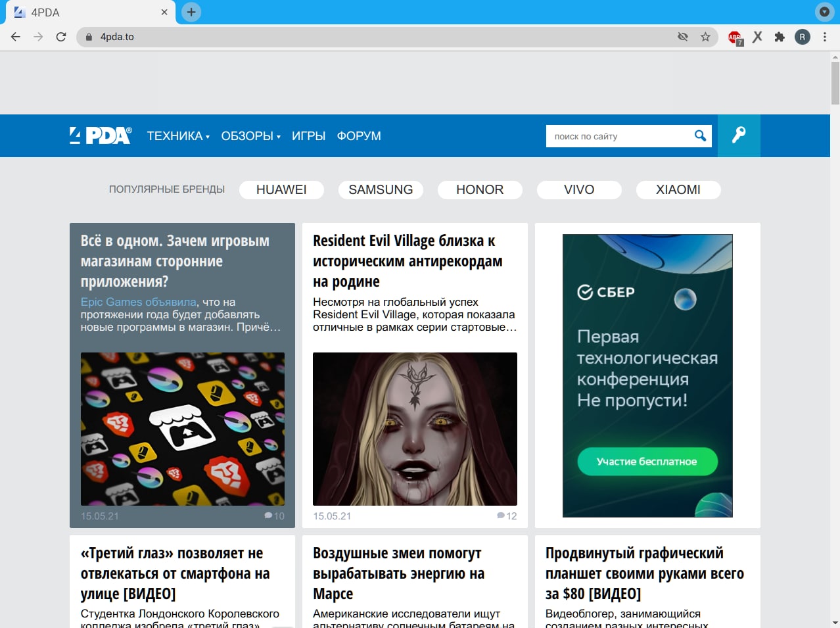
Task: Open the Chrome profile avatar R
Action: tap(802, 37)
